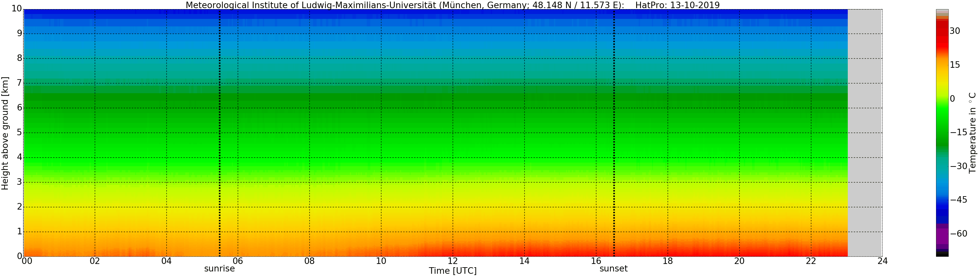This screenshot has height=277, width=980.
Task: Click the 5 tick label on the height axis
Action: 20,133
